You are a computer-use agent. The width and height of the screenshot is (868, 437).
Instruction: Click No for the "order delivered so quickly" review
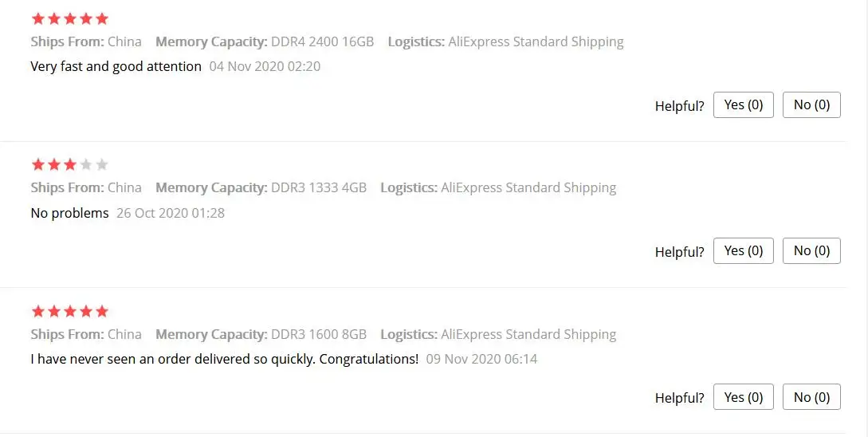(x=811, y=397)
